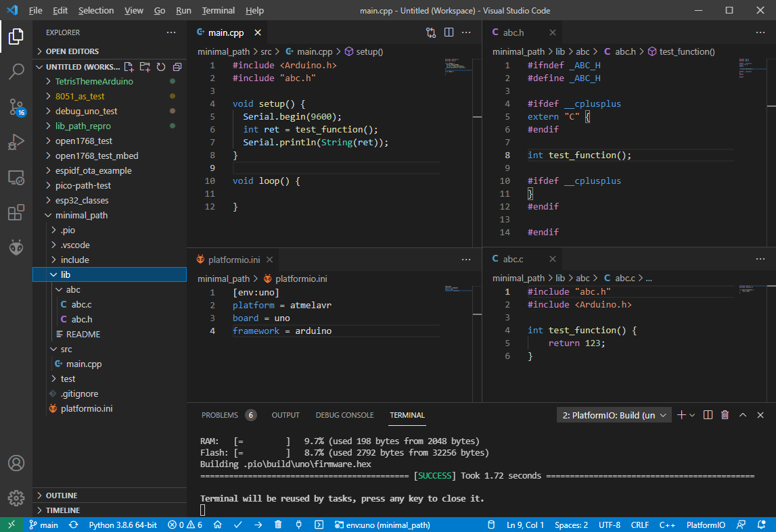Click env:uno (minimal_path) environment switcher
The image size is (776, 532).
[x=382, y=525]
